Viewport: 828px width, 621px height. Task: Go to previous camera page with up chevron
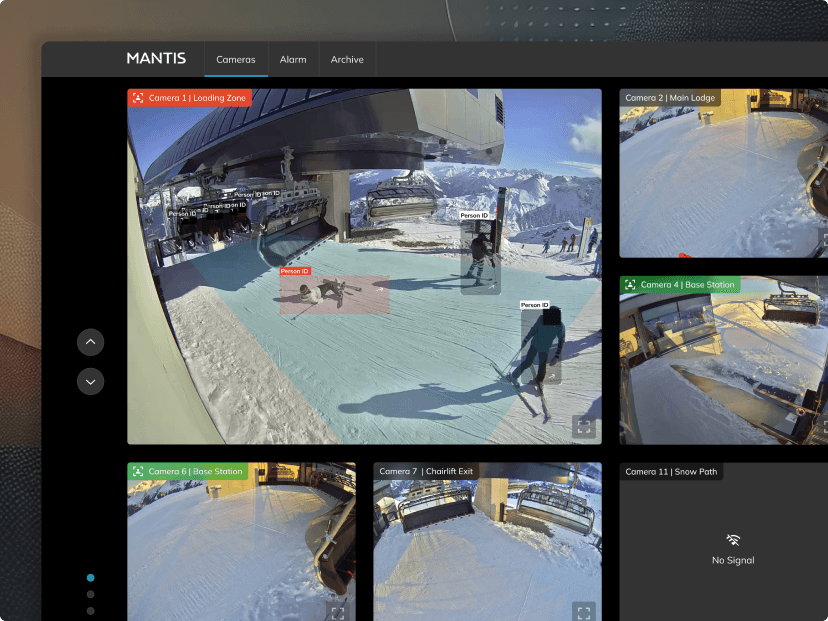90,342
